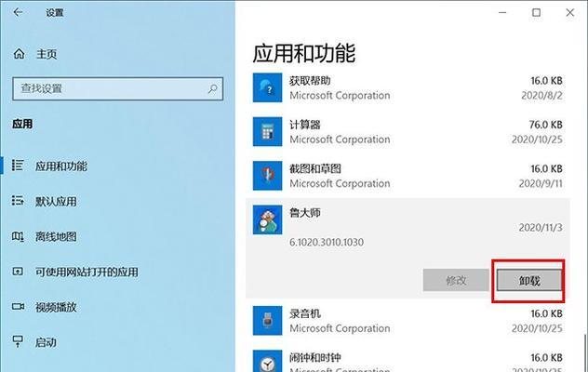Go to 主页 settings home
Screen dimensions: 588x372
[47, 54]
